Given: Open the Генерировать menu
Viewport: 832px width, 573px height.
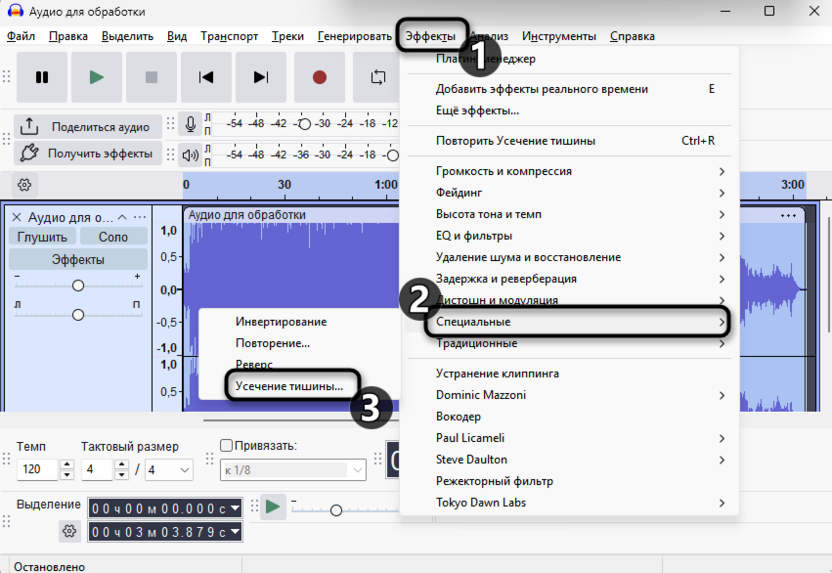Looking at the screenshot, I should 354,36.
